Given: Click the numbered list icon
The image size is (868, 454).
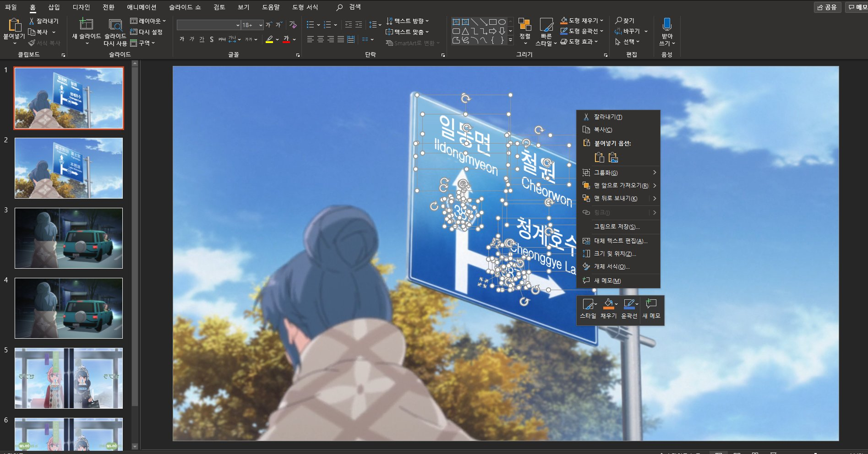Looking at the screenshot, I should (x=327, y=25).
